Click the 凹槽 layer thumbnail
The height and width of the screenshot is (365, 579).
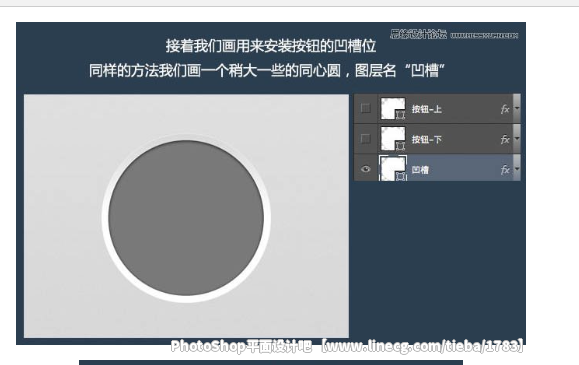(x=393, y=168)
